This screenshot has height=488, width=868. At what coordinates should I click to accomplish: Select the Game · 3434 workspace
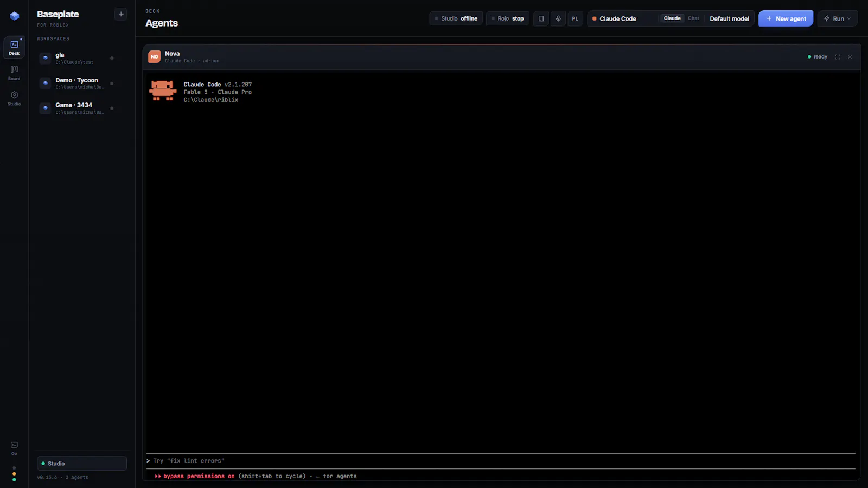[81, 108]
